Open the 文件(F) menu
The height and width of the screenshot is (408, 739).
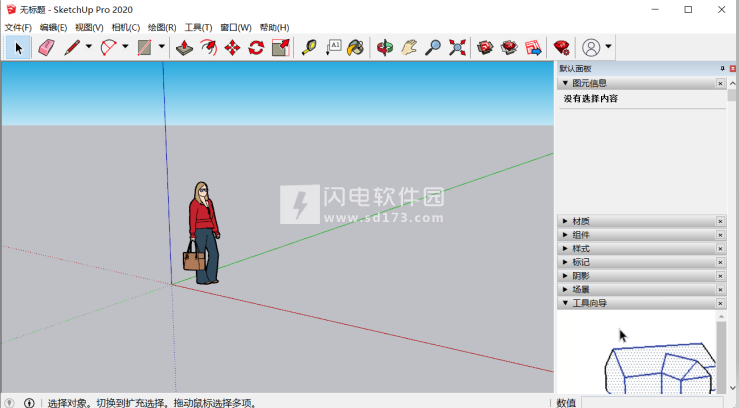click(x=18, y=27)
